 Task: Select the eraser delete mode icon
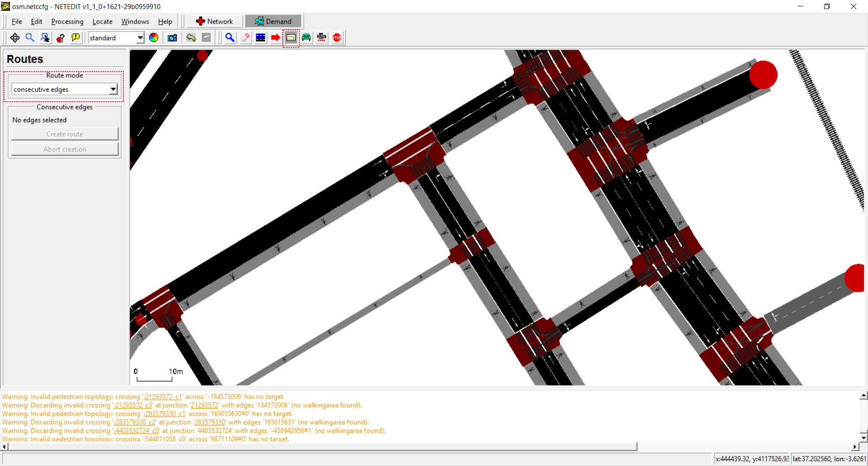[245, 38]
